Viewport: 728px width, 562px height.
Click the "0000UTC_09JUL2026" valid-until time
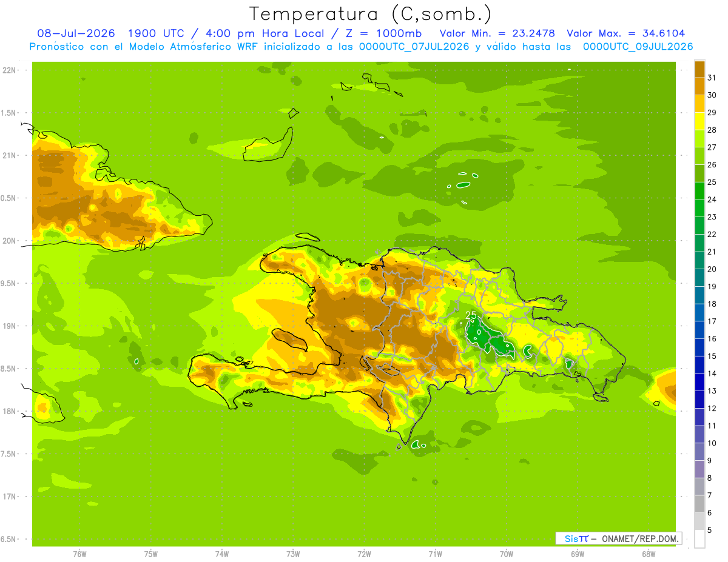pyautogui.click(x=638, y=47)
